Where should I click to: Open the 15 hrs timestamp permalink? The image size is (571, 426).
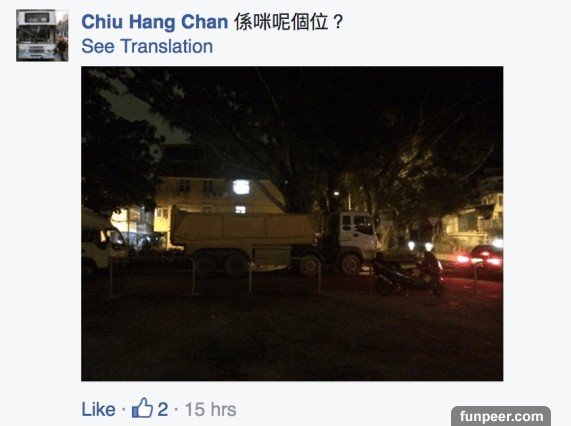[210, 409]
